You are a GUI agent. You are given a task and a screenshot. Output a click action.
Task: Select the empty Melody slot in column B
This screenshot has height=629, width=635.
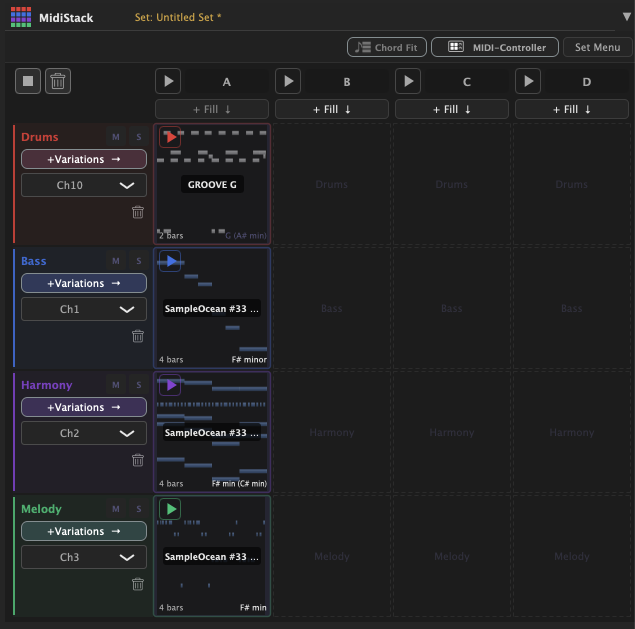pos(332,556)
